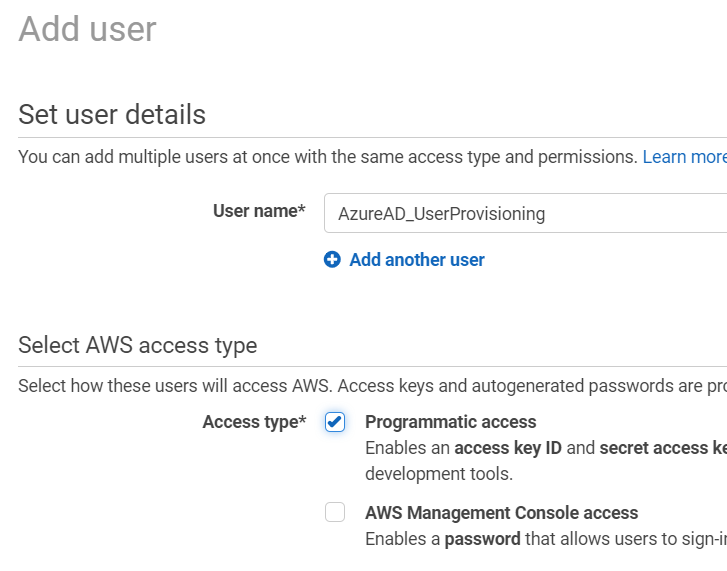The height and width of the screenshot is (571, 727).
Task: Click the Add user page heading
Action: (88, 29)
